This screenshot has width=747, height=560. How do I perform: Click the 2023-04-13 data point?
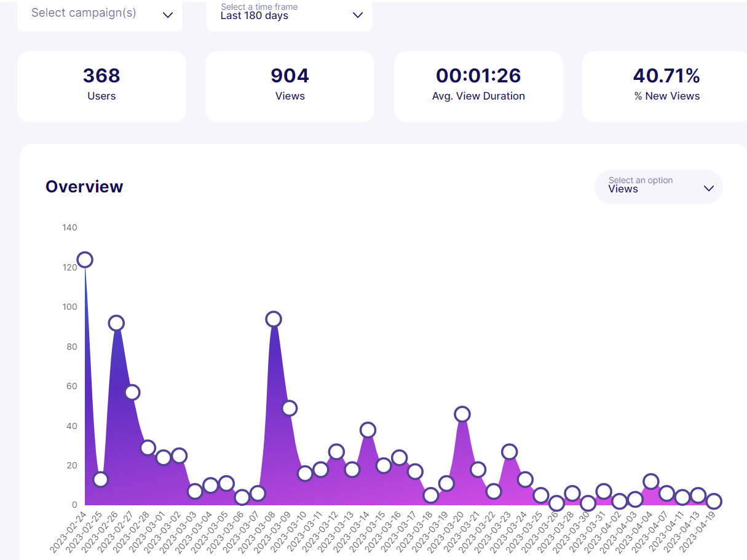[698, 495]
